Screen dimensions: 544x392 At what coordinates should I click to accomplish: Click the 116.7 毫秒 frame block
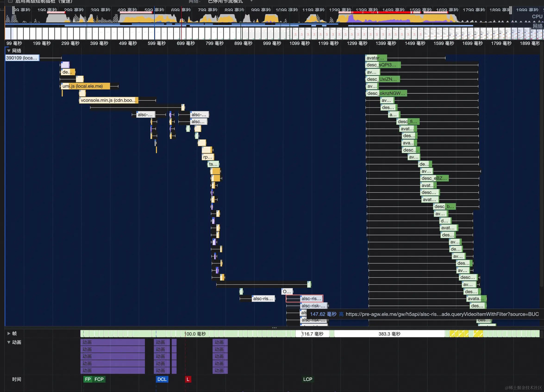pyautogui.click(x=312, y=334)
